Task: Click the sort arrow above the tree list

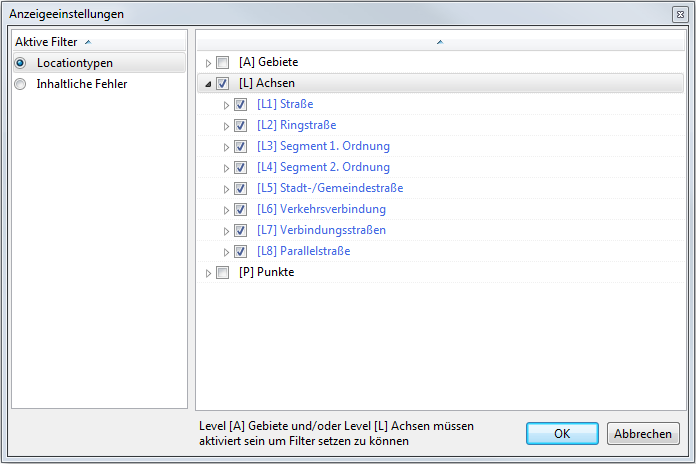Action: [440, 42]
